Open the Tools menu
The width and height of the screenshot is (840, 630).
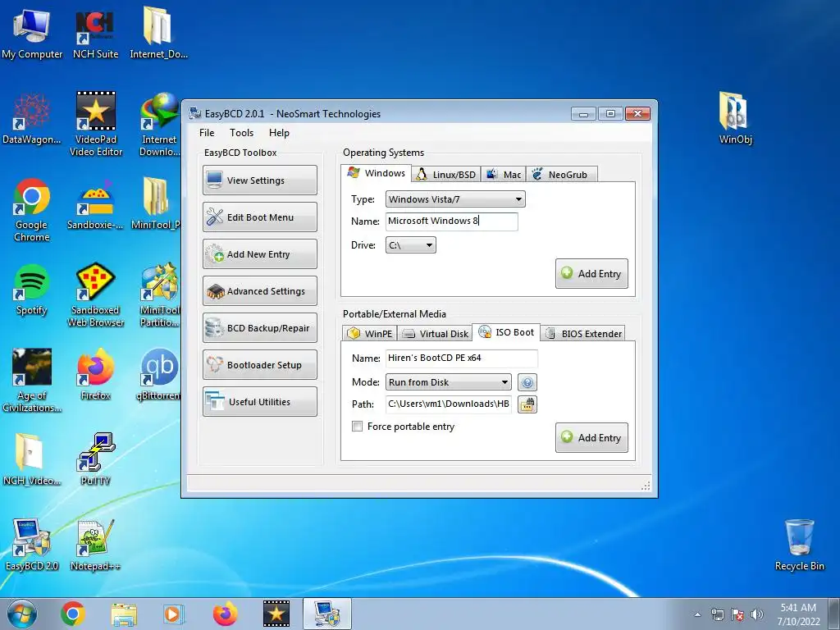pyautogui.click(x=242, y=133)
